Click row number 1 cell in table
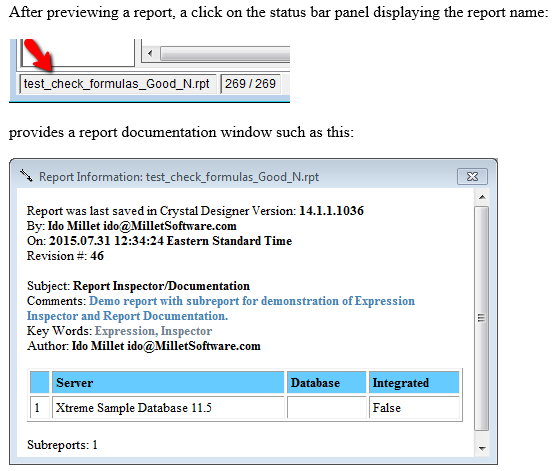This screenshot has height=471, width=554. coord(39,407)
